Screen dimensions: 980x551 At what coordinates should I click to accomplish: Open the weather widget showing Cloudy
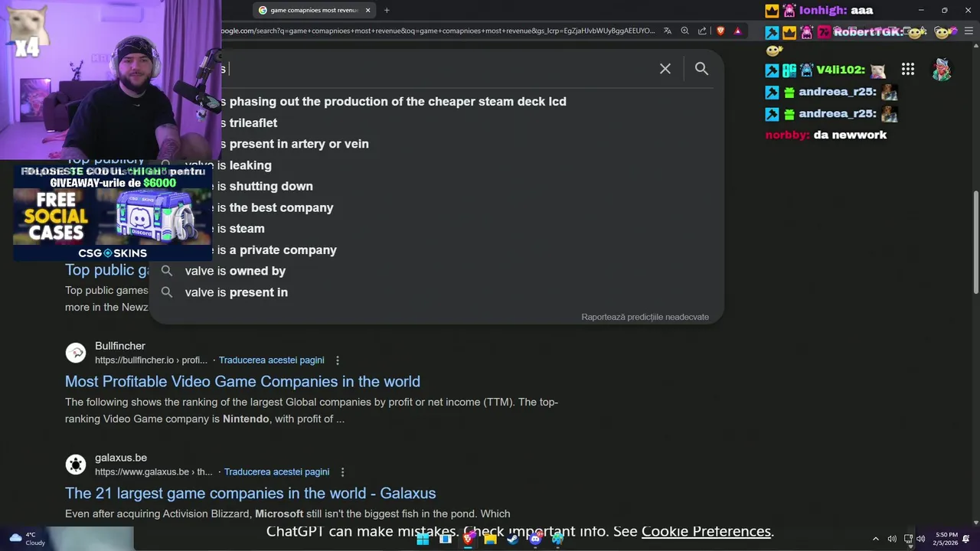tap(28, 539)
